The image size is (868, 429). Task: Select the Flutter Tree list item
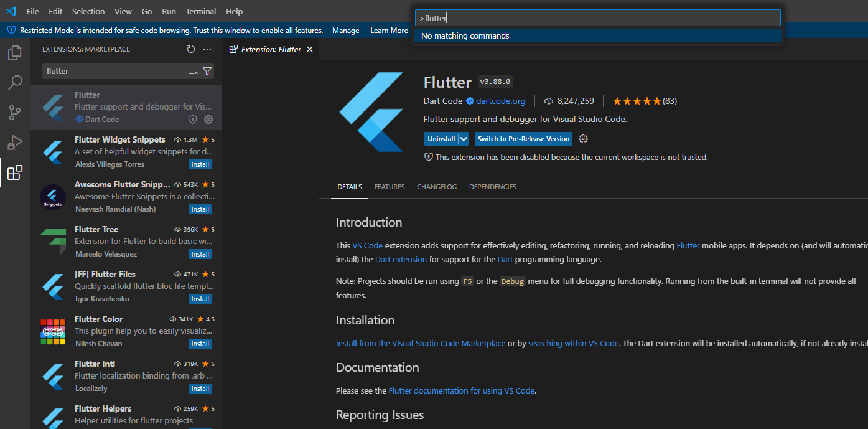point(126,242)
